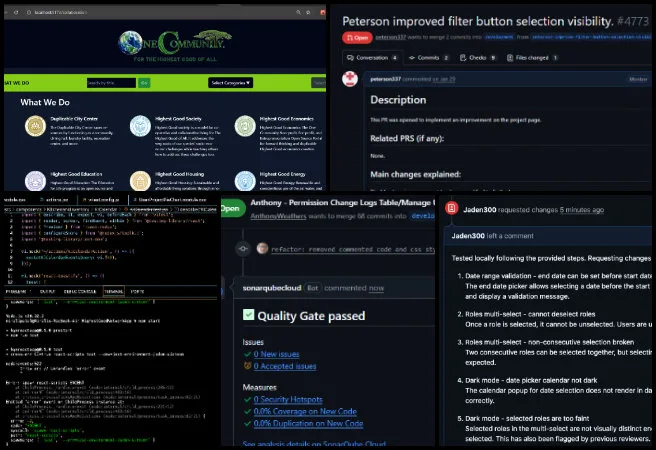656x450 pixels.
Task: Switch to the Files changed tab
Action: pyautogui.click(x=532, y=58)
